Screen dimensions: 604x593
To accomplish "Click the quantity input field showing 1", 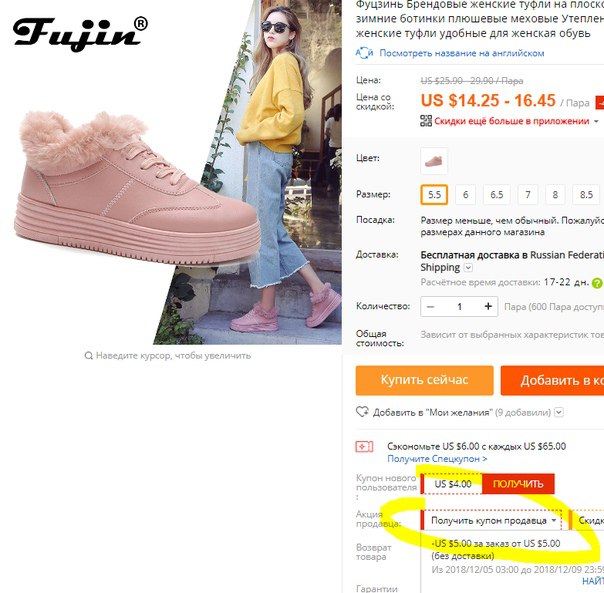I will (460, 307).
